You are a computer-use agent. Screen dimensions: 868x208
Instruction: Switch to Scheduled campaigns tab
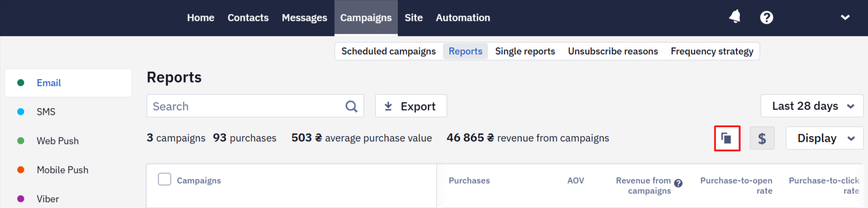pos(389,51)
